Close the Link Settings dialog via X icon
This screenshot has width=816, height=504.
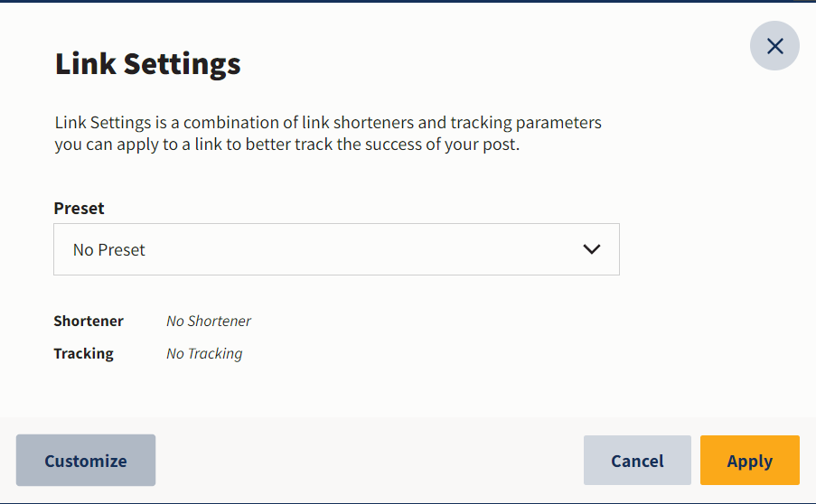(x=774, y=46)
